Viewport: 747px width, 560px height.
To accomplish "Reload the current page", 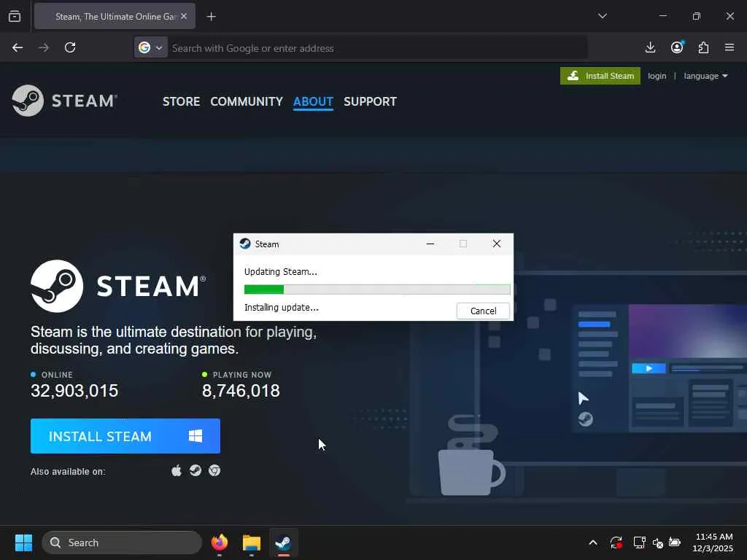I will click(x=70, y=47).
